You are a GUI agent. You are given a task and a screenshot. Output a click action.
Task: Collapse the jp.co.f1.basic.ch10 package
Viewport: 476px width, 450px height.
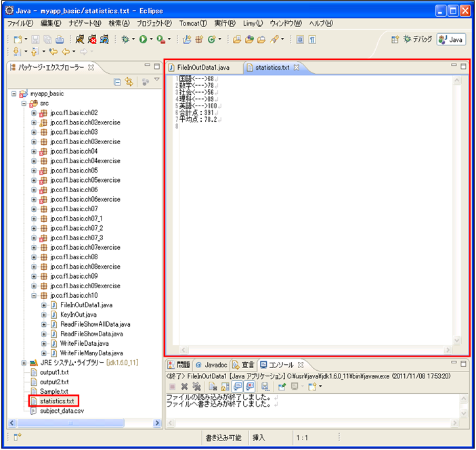[x=34, y=296]
